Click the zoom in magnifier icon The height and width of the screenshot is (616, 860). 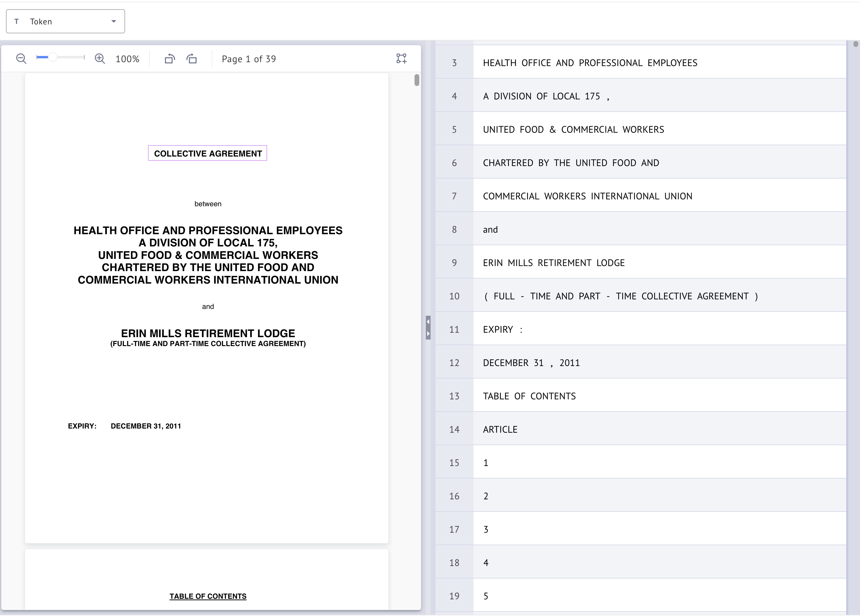pyautogui.click(x=100, y=59)
